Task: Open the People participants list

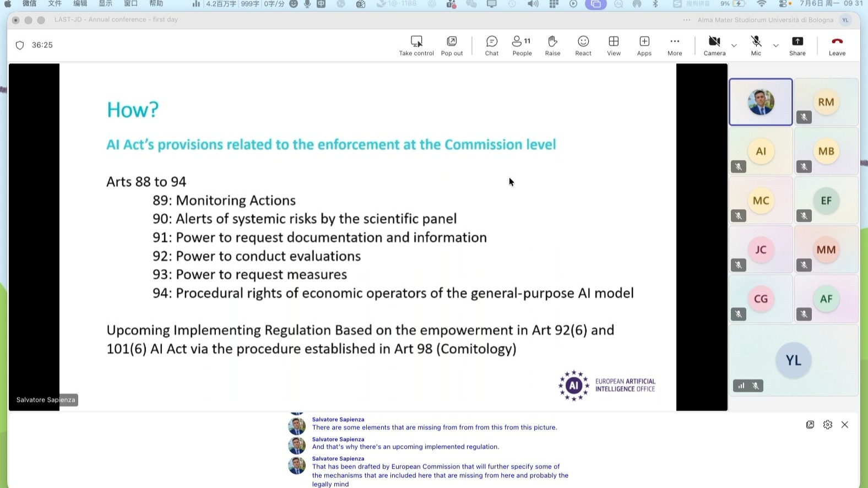Action: tap(522, 46)
